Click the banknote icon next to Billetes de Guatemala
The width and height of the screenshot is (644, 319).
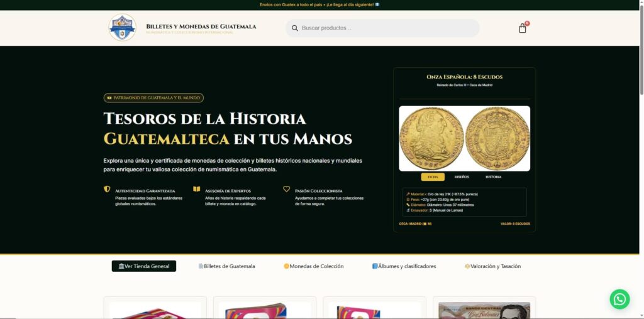201,266
